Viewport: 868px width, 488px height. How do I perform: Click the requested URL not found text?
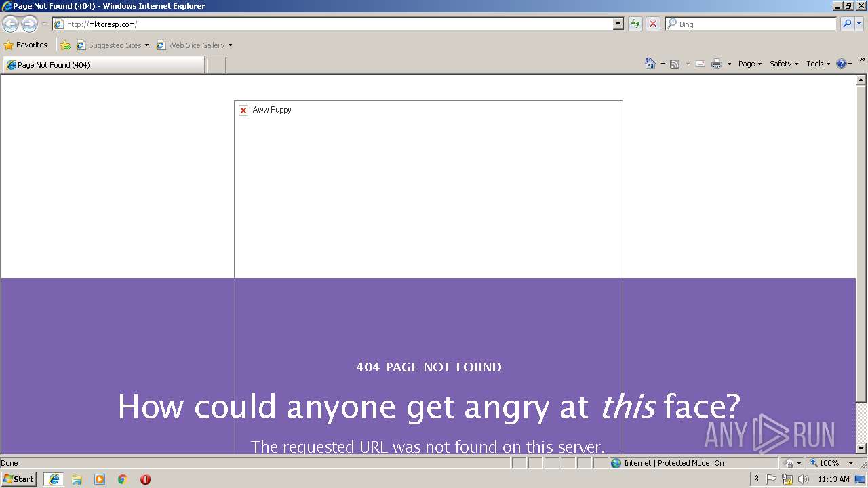[428, 447]
